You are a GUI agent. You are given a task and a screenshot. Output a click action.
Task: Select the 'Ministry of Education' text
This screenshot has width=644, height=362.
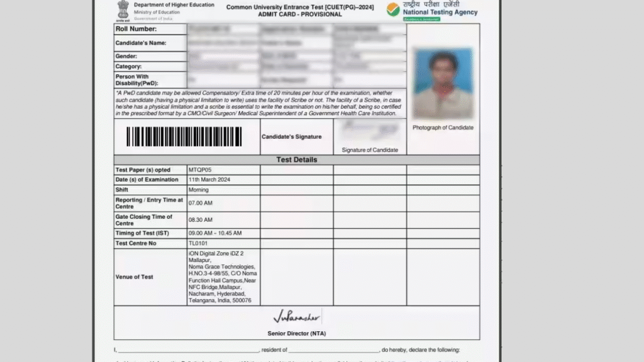157,13
